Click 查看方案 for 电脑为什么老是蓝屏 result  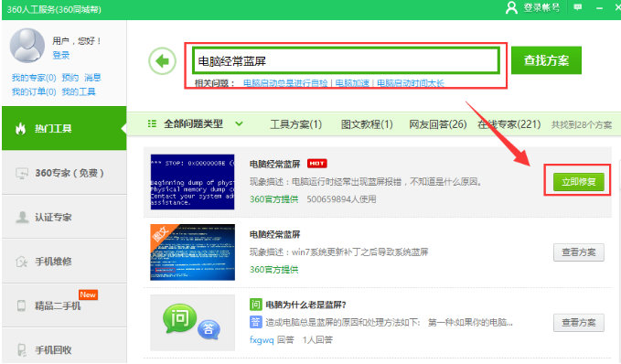tap(579, 323)
